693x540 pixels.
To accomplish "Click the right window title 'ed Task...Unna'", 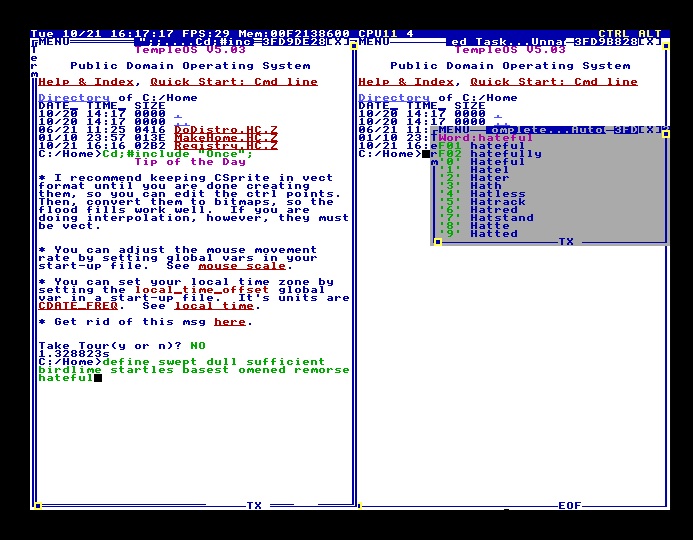I will click(506, 42).
